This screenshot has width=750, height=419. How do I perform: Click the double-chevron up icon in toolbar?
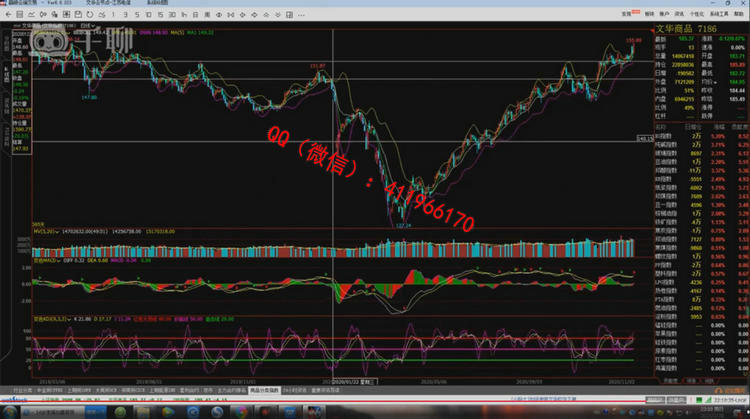pyautogui.click(x=266, y=15)
